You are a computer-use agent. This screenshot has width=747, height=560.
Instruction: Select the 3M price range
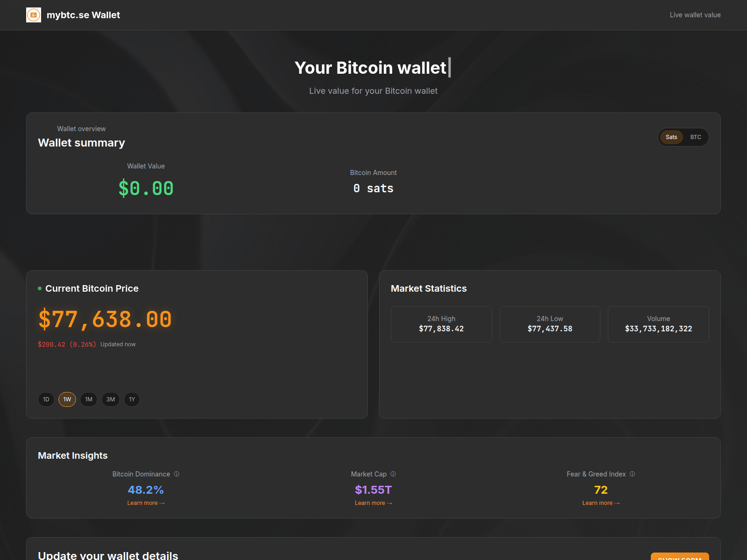tap(111, 399)
